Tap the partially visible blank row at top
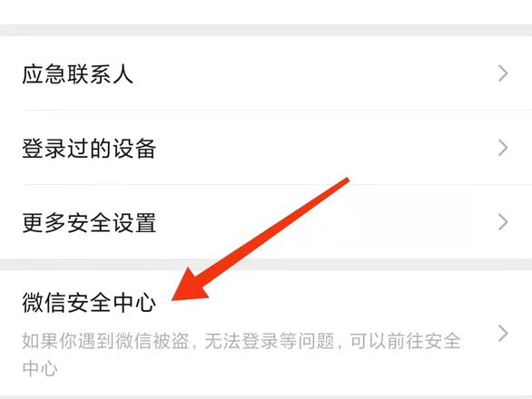 [x=266, y=12]
